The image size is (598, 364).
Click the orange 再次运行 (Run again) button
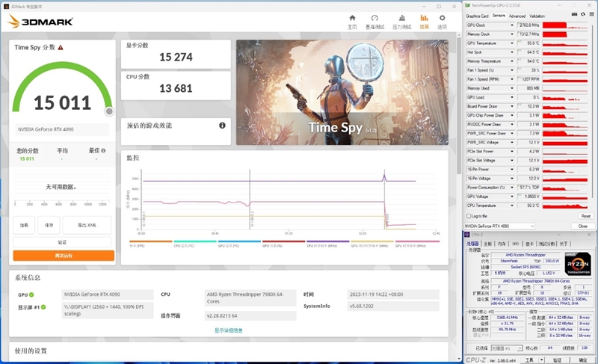[64, 256]
